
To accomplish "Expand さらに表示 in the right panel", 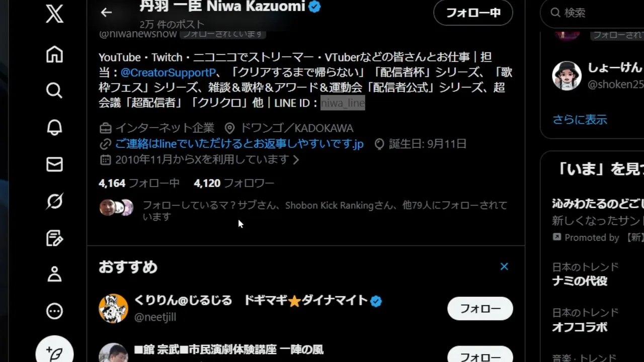I will (580, 120).
